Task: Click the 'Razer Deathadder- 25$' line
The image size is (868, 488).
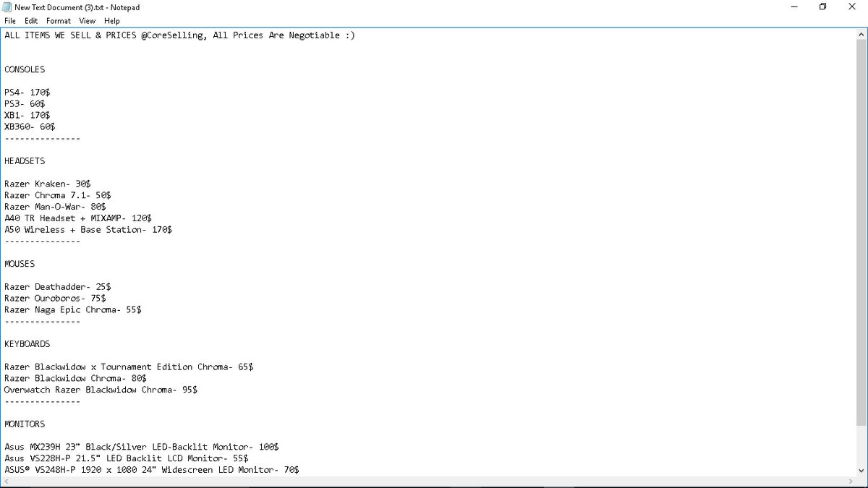Action: point(57,287)
